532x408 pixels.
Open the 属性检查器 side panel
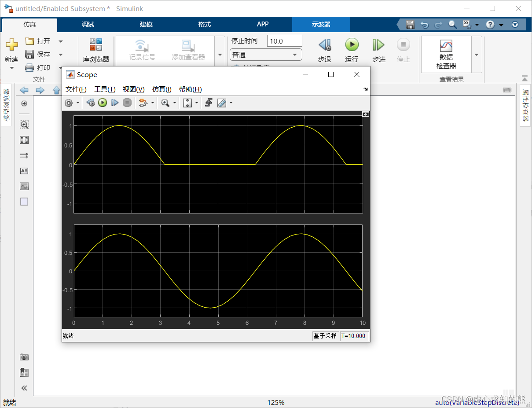525,105
